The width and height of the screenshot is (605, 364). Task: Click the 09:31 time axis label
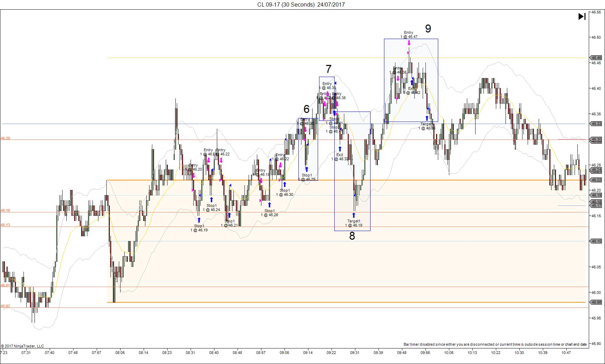coord(355,353)
